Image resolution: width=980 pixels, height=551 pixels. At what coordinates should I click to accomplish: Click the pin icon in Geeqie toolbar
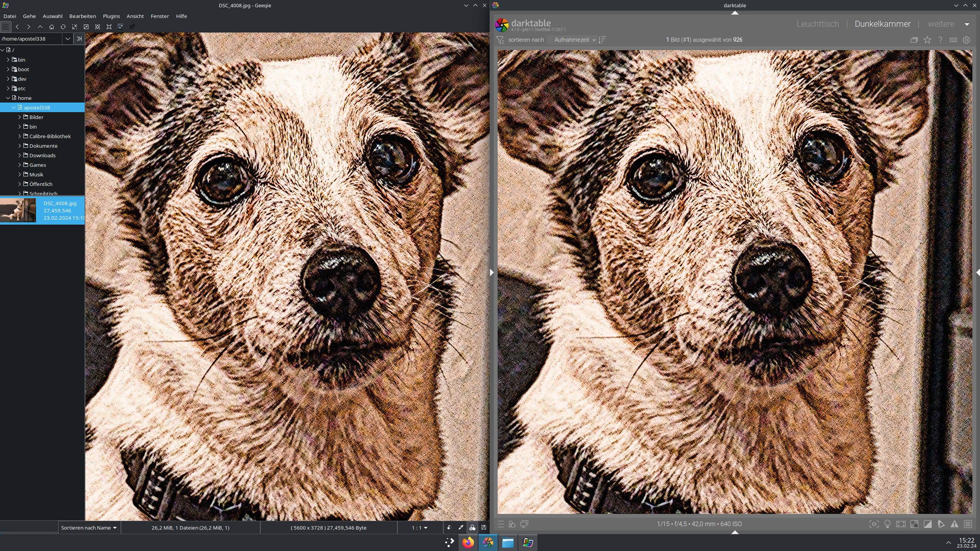132,27
